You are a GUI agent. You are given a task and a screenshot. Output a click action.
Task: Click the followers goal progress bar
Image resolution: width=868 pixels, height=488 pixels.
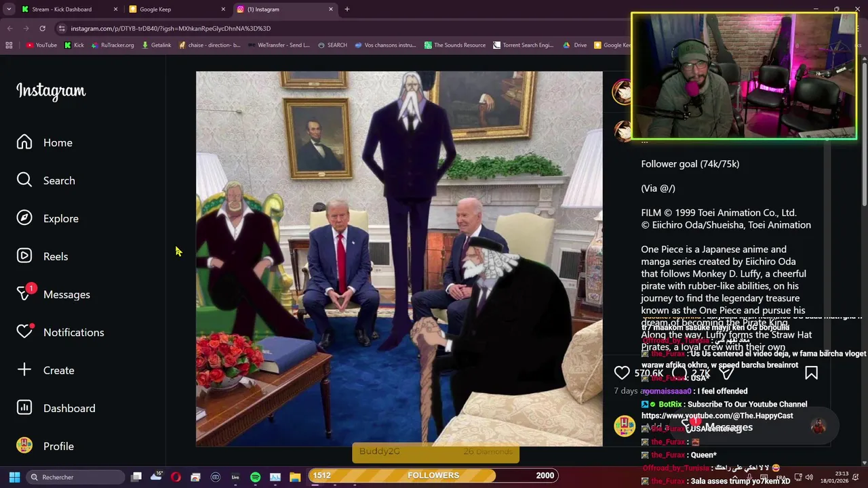coord(434,475)
